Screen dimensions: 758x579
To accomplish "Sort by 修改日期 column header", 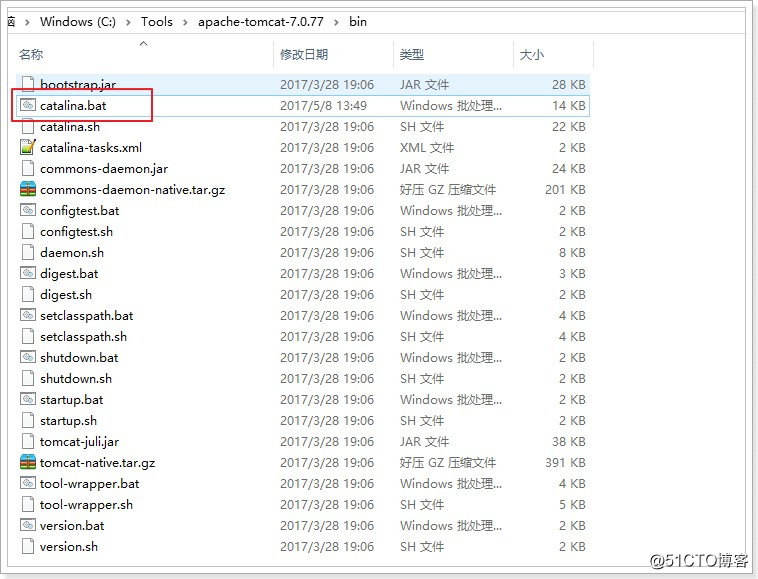I will (x=304, y=55).
